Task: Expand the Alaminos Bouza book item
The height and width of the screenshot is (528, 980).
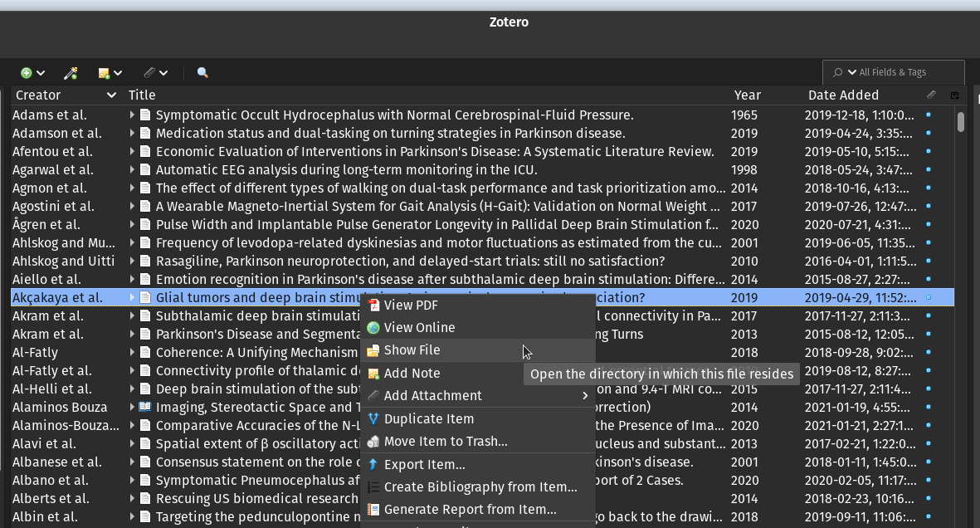Action: (132, 408)
